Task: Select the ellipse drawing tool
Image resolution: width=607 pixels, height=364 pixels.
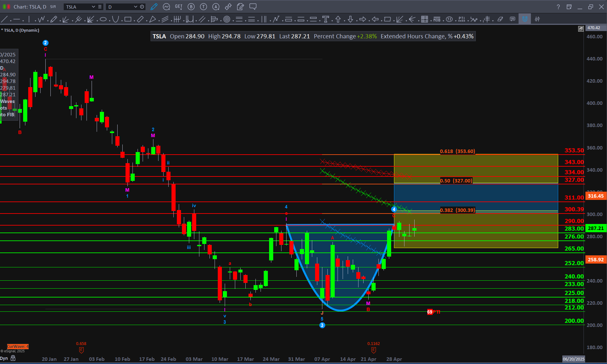Action: 103,19
